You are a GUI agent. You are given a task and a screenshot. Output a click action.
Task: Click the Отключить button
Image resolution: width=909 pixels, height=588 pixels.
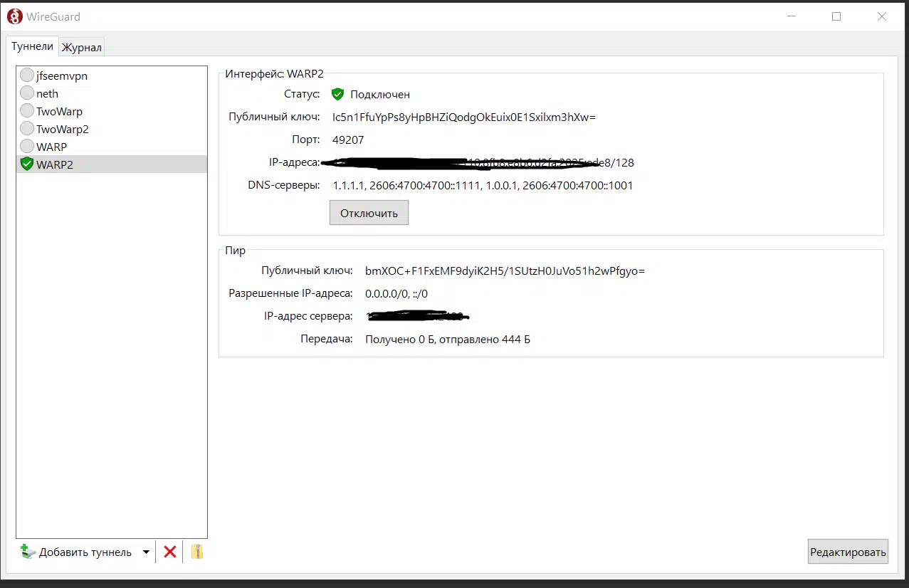(x=369, y=213)
